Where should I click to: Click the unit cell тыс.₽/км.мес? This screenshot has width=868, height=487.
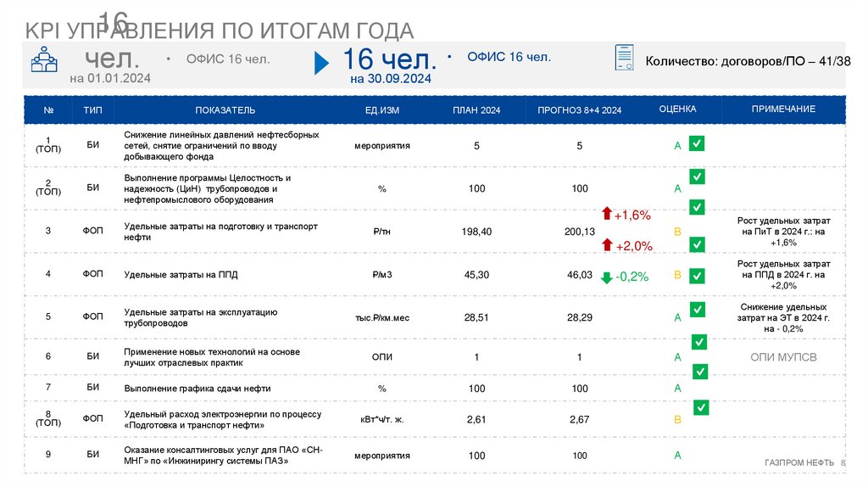[x=382, y=318]
